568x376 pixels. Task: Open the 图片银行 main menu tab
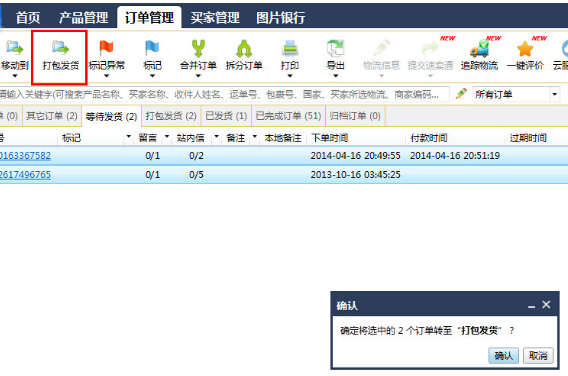tap(281, 17)
